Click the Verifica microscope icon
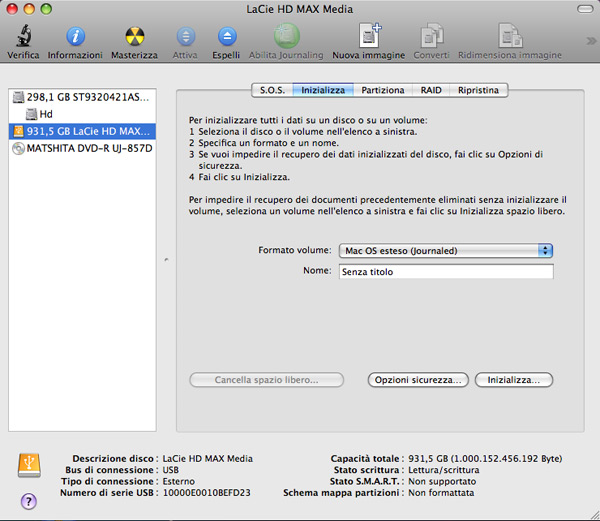Screen dimensions: 600x521 click(23, 36)
